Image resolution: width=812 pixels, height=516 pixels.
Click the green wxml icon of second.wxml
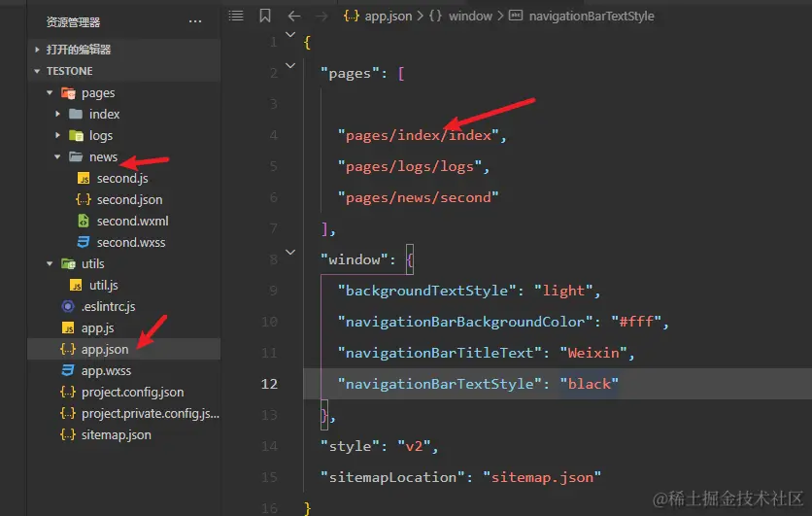(84, 221)
